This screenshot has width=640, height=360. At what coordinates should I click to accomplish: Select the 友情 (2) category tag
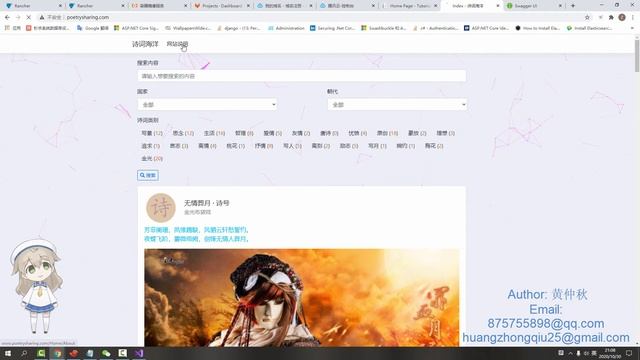click(301, 133)
